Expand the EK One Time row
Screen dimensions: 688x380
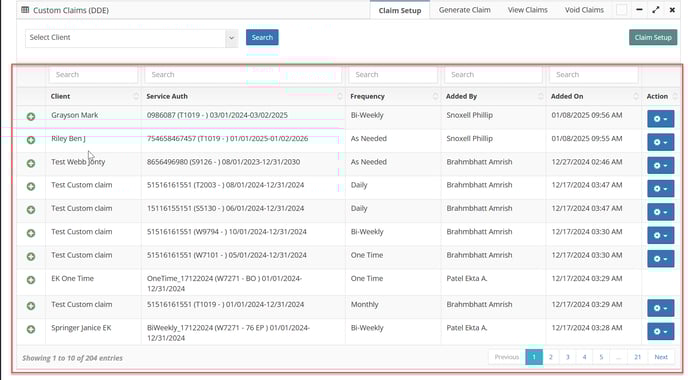pyautogui.click(x=31, y=280)
